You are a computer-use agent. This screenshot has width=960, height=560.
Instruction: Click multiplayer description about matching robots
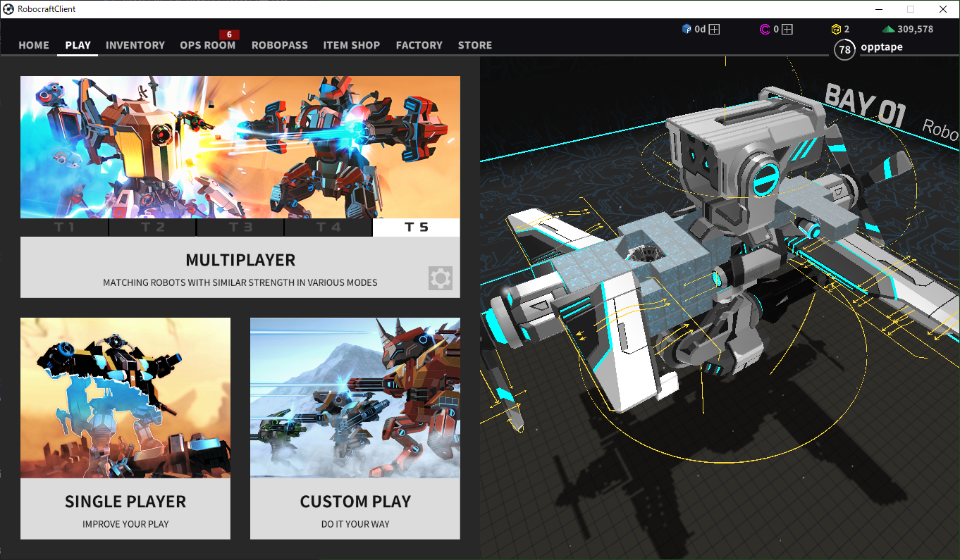(240, 282)
